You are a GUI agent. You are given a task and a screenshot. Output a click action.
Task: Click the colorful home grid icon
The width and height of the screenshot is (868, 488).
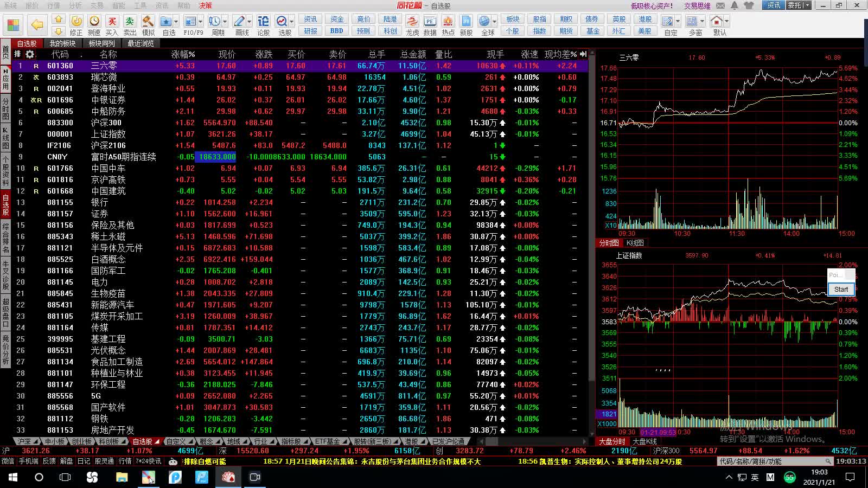coord(13,25)
